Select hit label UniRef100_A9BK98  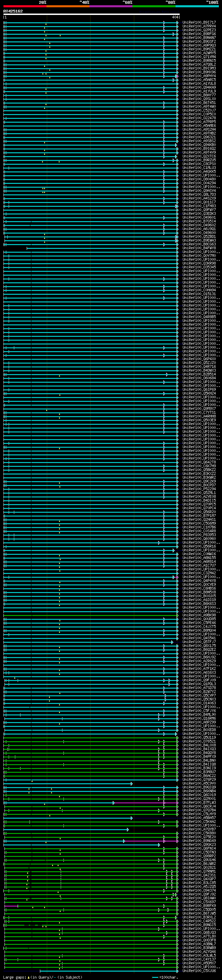point(199,615)
